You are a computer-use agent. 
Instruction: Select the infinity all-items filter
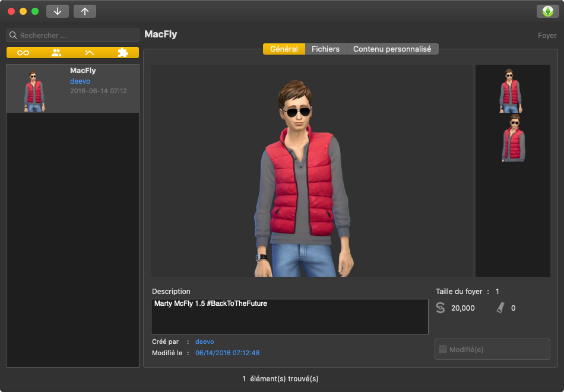tap(23, 53)
